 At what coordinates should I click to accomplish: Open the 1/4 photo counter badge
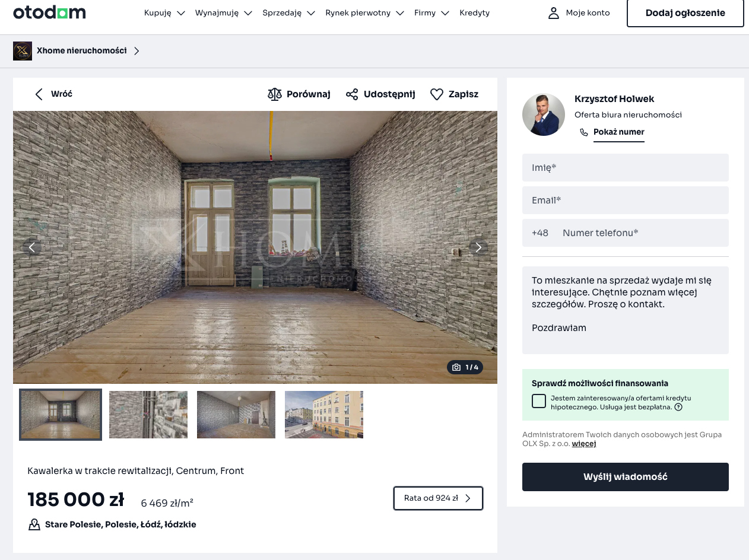[465, 367]
